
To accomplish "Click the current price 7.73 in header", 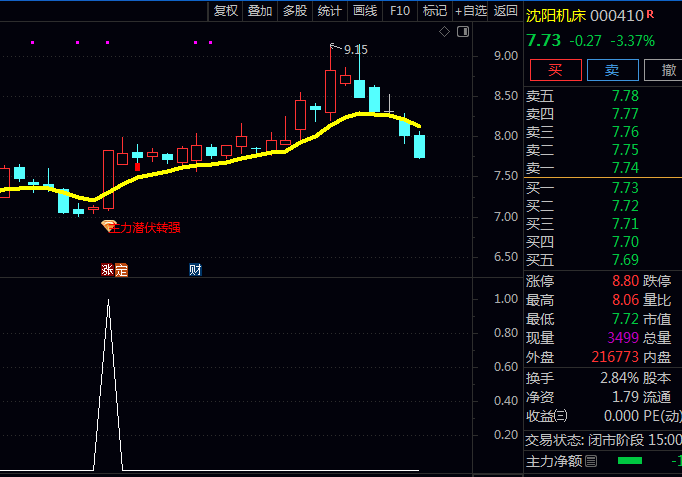I will (x=544, y=41).
